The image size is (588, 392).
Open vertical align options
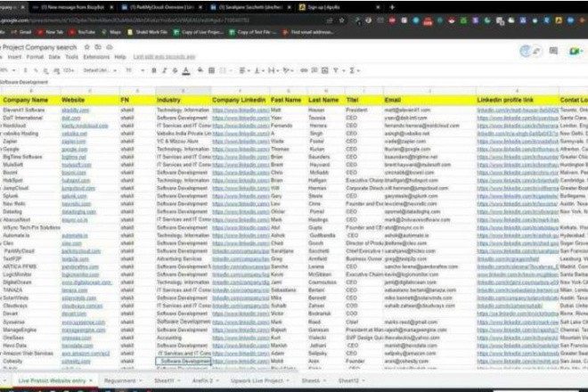259,70
